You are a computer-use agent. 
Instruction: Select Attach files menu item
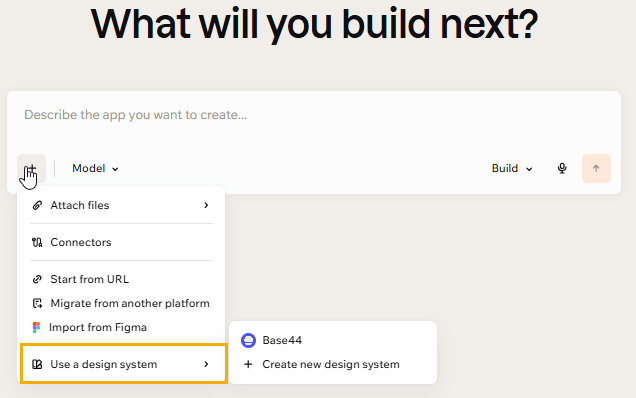point(121,205)
